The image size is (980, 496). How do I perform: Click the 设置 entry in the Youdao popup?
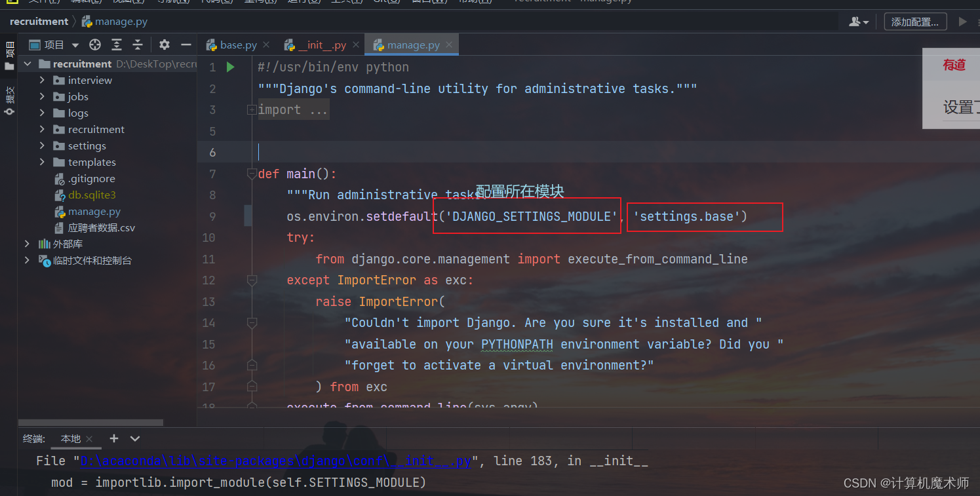click(961, 107)
